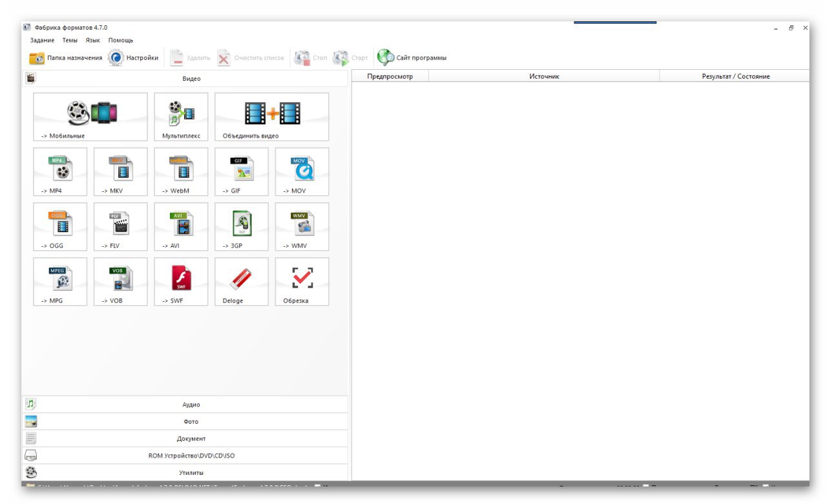Image resolution: width=827 pixels, height=504 pixels.
Task: Collapse the Видео category header
Action: (185, 79)
